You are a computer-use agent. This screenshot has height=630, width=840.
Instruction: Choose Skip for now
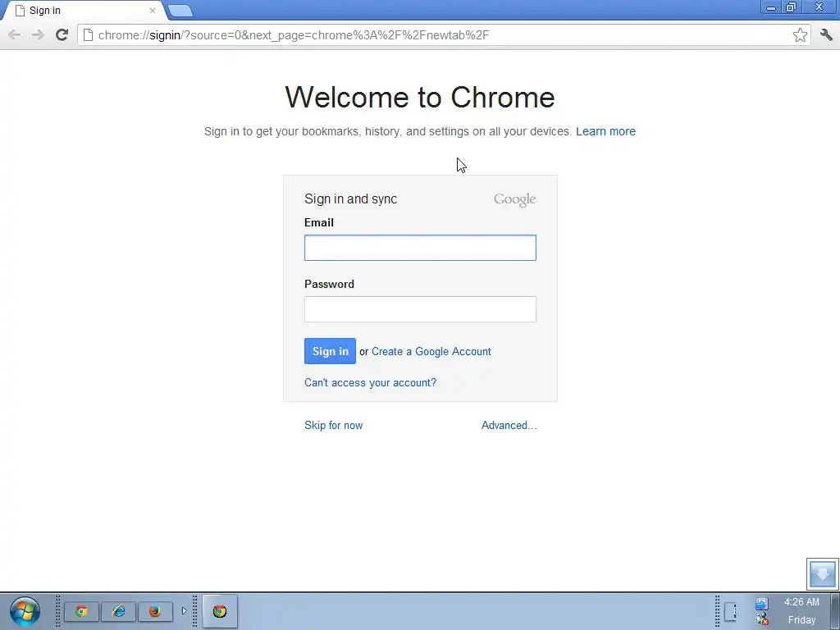[x=333, y=426]
